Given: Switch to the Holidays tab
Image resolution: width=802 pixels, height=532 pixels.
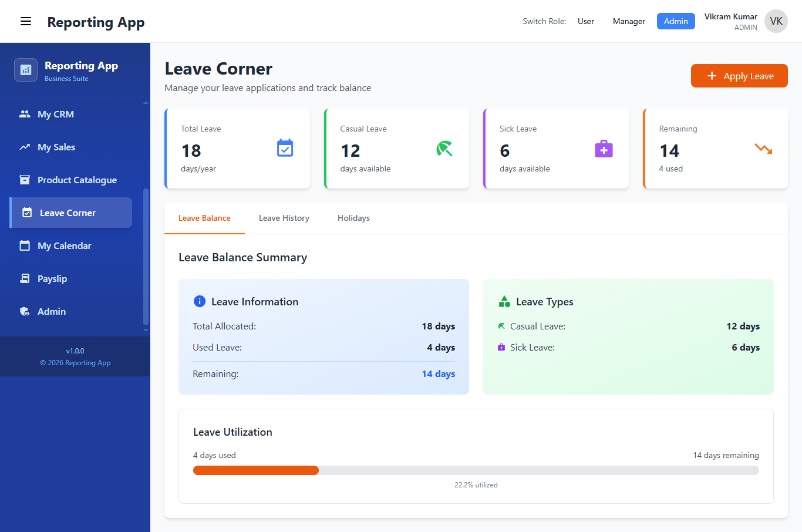Looking at the screenshot, I should [353, 218].
